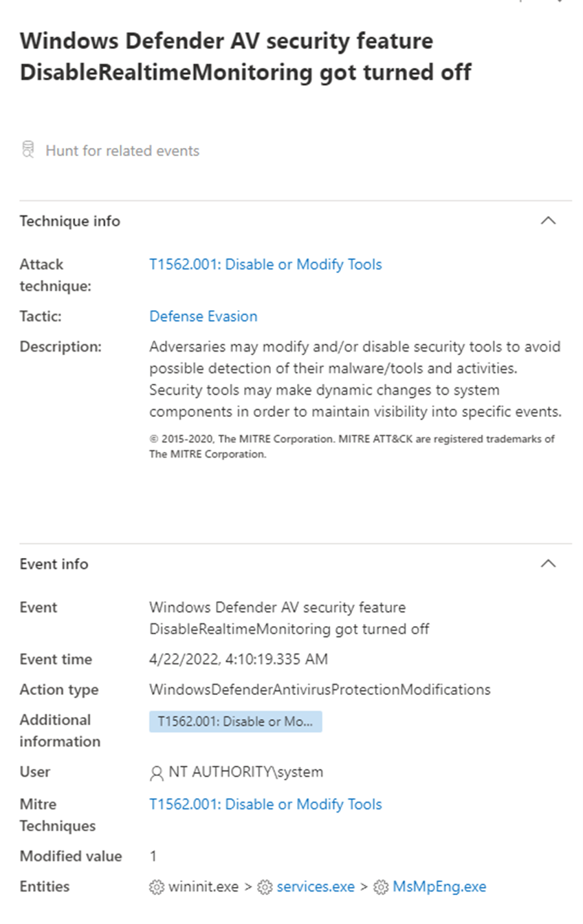
Task: Click the T1562.001 additional information tag
Action: pyautogui.click(x=235, y=722)
